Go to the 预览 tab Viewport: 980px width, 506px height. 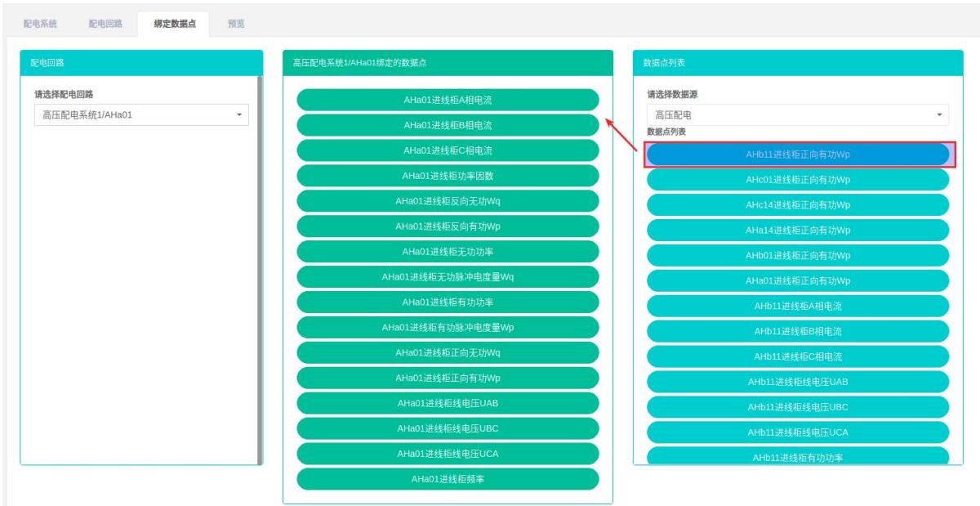(x=236, y=23)
